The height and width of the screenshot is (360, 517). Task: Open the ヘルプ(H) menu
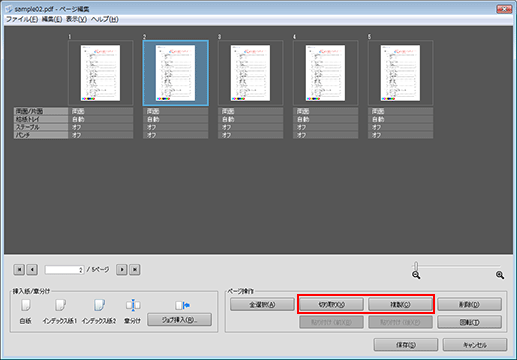click(105, 19)
